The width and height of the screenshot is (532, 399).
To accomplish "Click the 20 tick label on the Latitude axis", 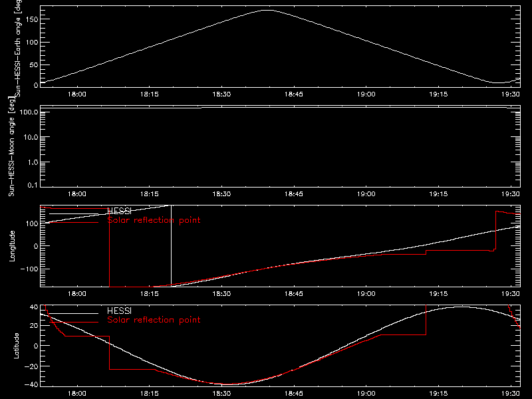I will pos(34,326).
